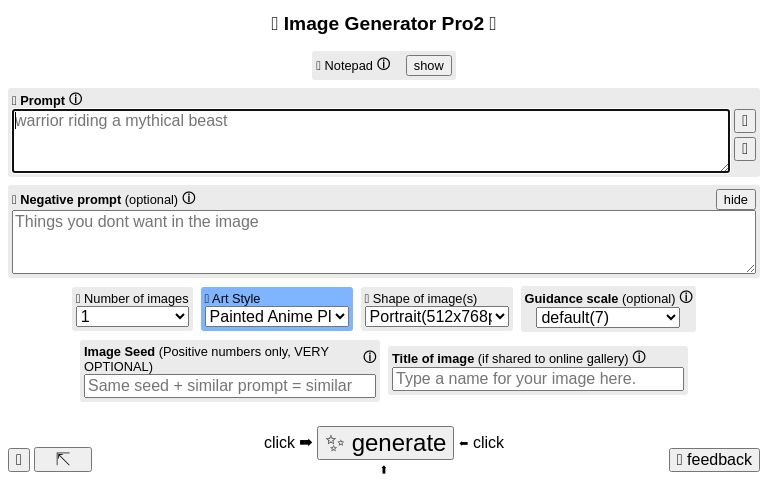Click the small square button at bottom left
The width and height of the screenshot is (768, 480).
tap(19, 459)
